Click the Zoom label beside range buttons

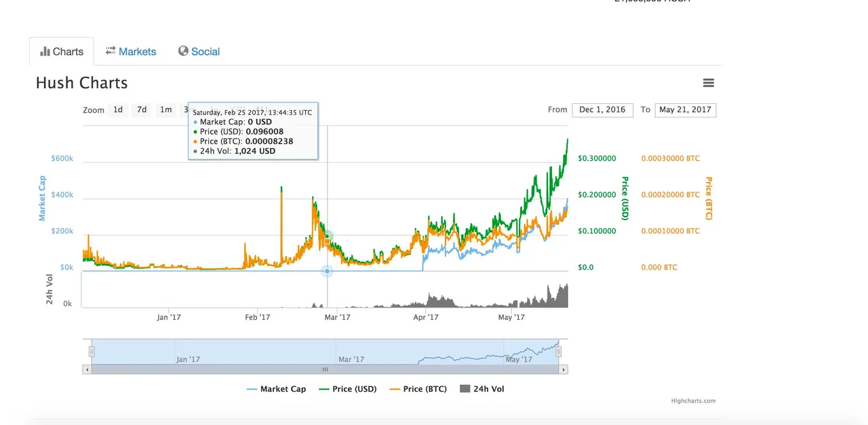tap(94, 110)
